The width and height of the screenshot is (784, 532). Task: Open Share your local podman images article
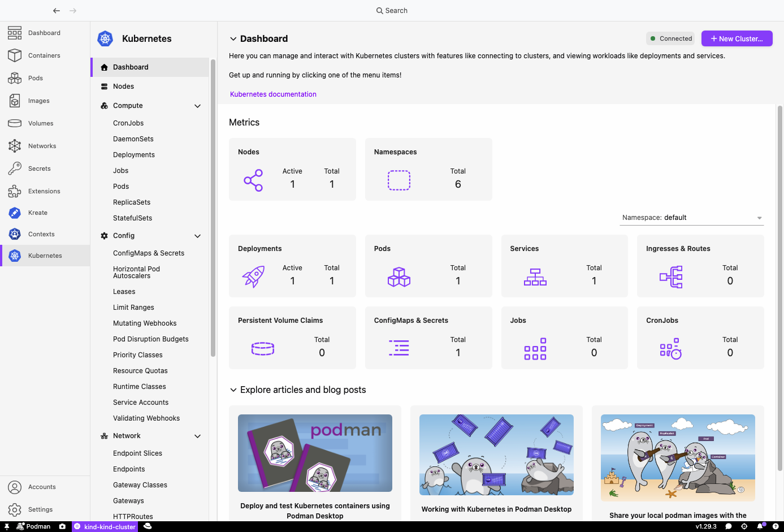(x=678, y=463)
